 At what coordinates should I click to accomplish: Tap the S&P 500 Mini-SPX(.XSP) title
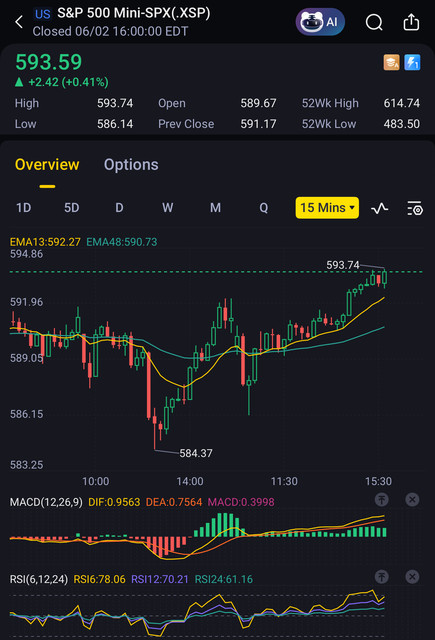[x=134, y=13]
